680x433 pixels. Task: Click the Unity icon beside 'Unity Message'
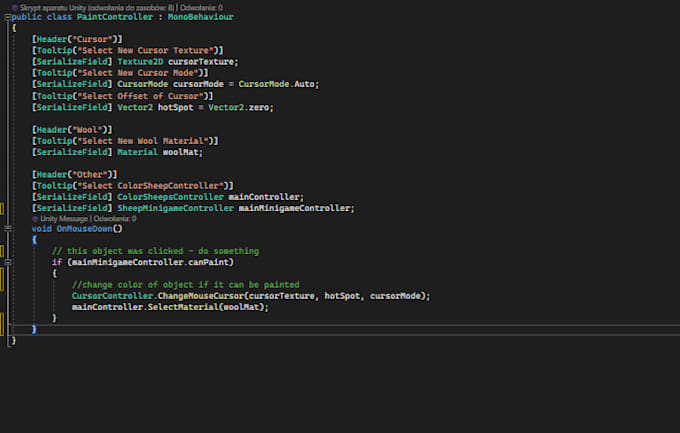tap(35, 219)
